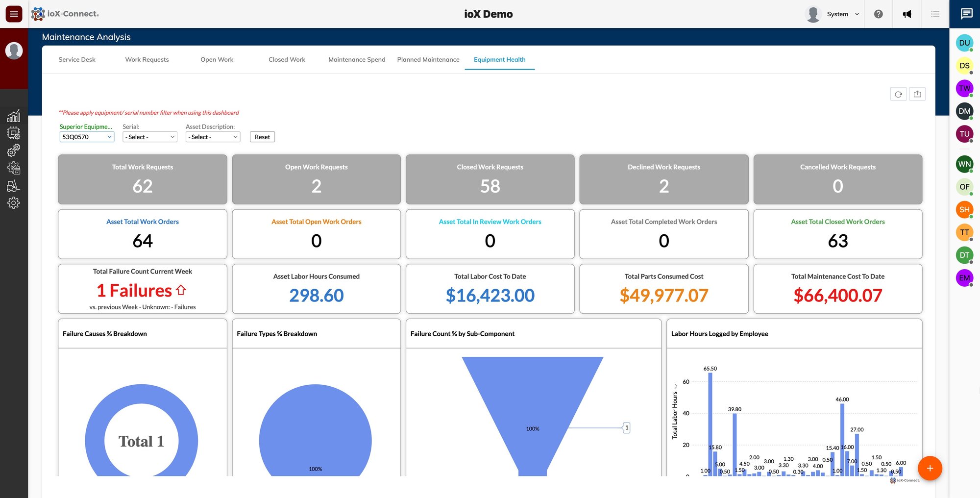Open chat with user SH
Viewport: 980px width, 498px height.
tap(964, 209)
